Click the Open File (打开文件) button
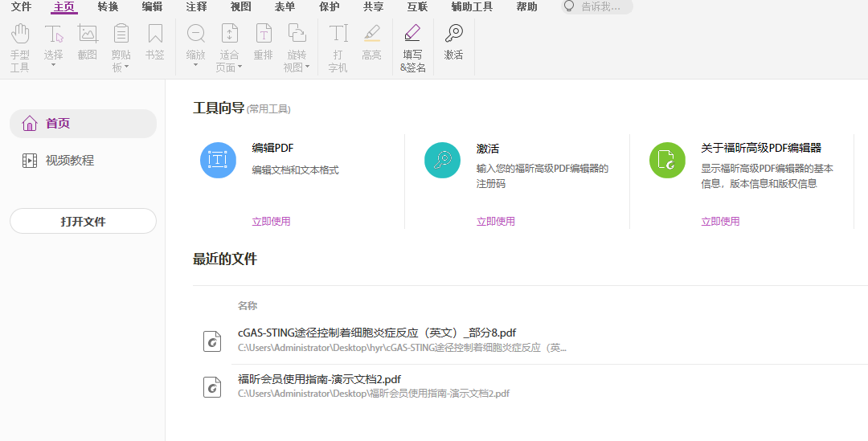 (83, 222)
